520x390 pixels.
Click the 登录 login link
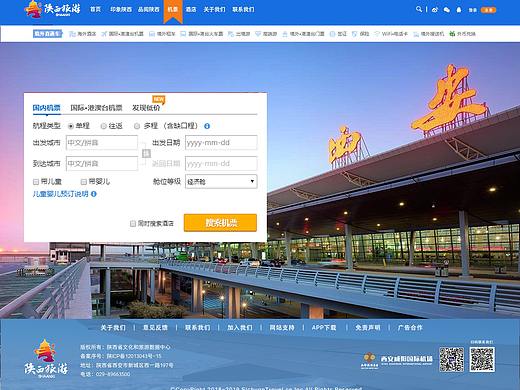pyautogui.click(x=473, y=10)
